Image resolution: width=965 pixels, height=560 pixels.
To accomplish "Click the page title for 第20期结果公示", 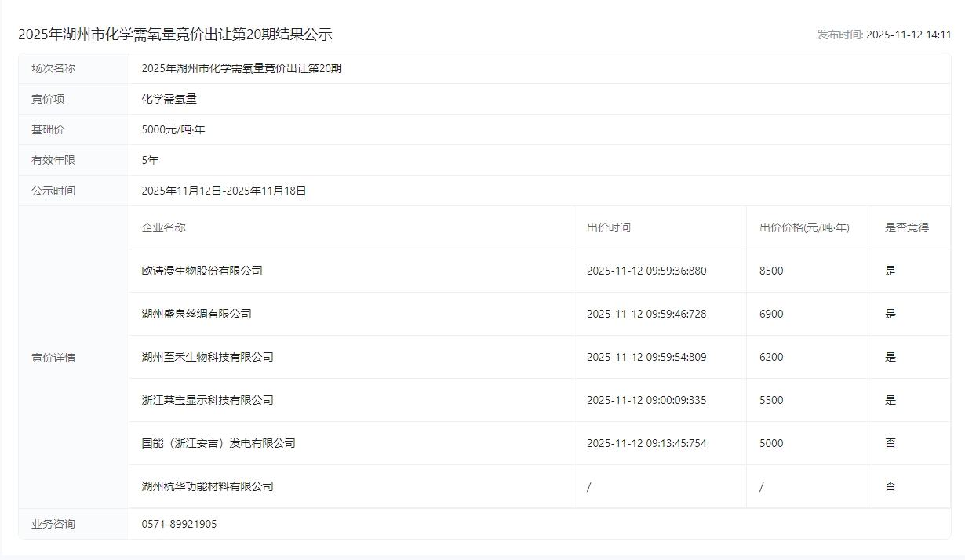I will (175, 35).
